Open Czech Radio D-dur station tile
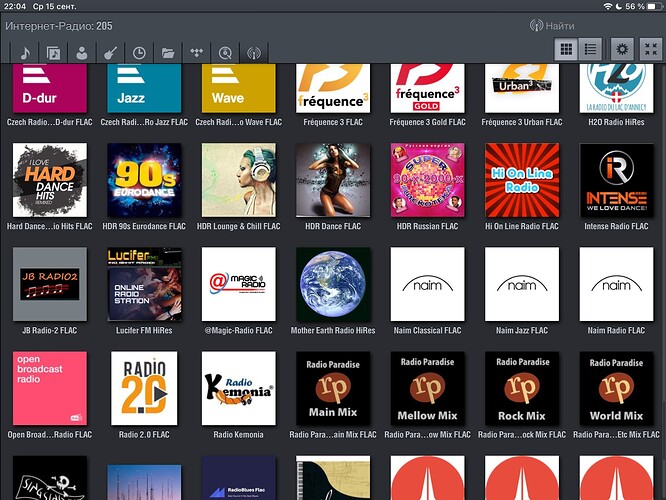The height and width of the screenshot is (500, 666). point(50,88)
